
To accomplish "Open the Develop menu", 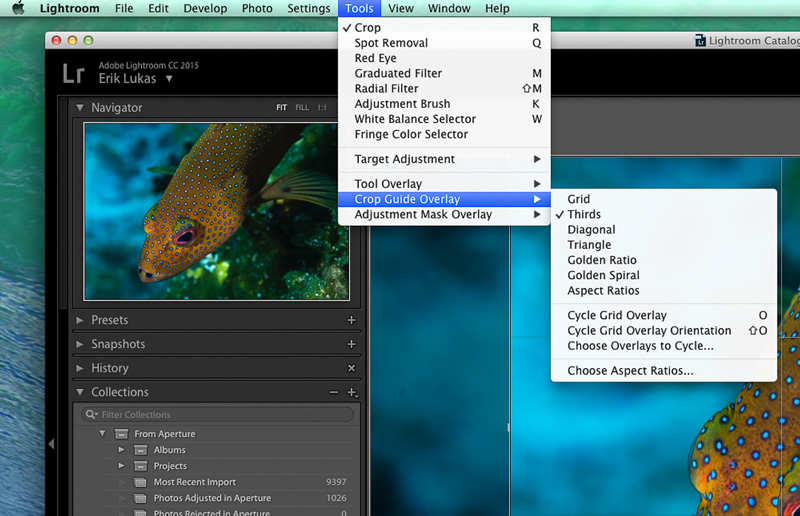I will [x=205, y=9].
